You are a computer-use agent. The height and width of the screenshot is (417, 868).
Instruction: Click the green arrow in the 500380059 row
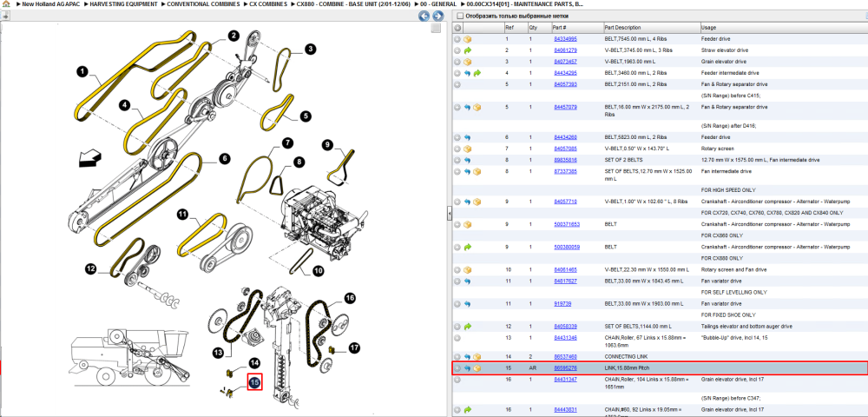[x=468, y=247]
